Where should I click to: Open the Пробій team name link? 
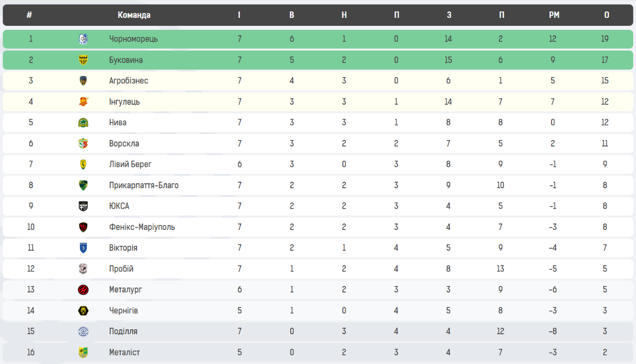click(121, 269)
